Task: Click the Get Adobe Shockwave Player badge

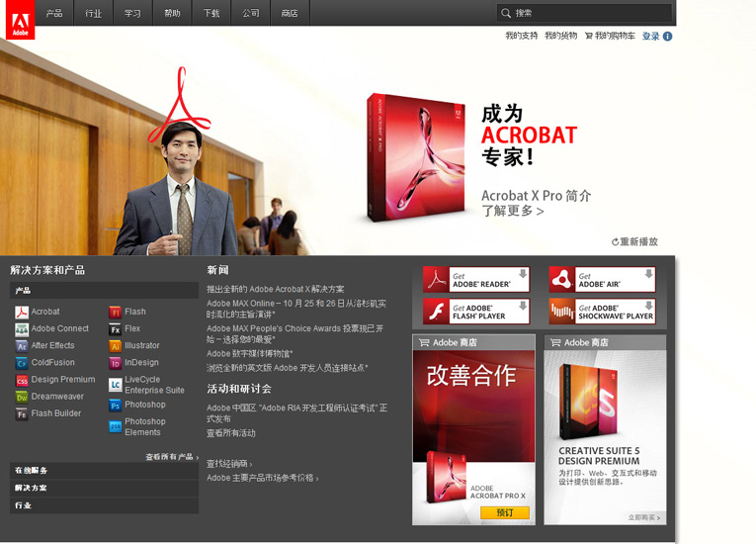Action: coord(602,312)
